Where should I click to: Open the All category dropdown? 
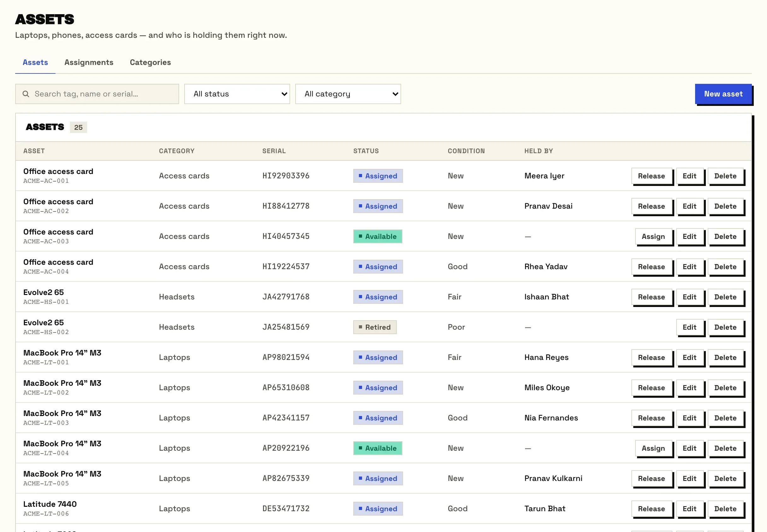348,94
